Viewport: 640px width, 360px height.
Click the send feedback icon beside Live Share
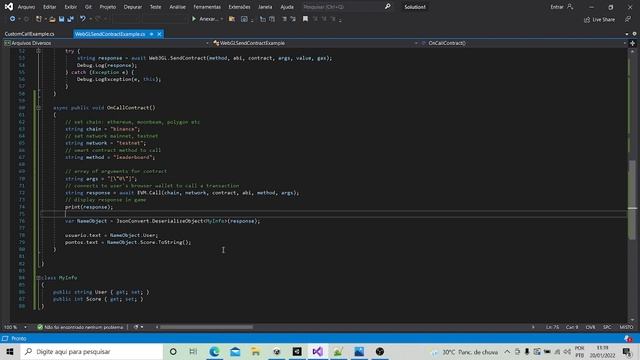[628, 20]
